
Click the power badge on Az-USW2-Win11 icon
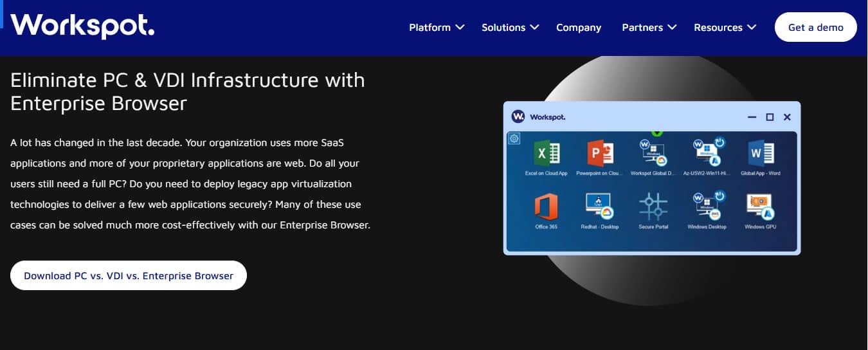pos(719,142)
